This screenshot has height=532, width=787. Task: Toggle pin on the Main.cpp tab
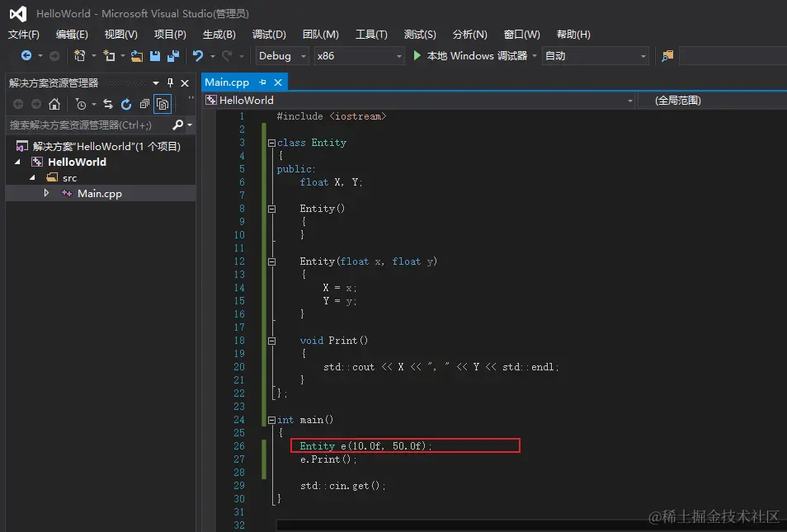(x=262, y=82)
